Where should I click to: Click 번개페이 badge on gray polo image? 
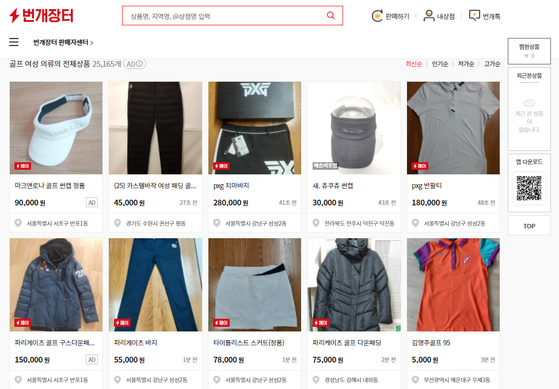pyautogui.click(x=420, y=166)
